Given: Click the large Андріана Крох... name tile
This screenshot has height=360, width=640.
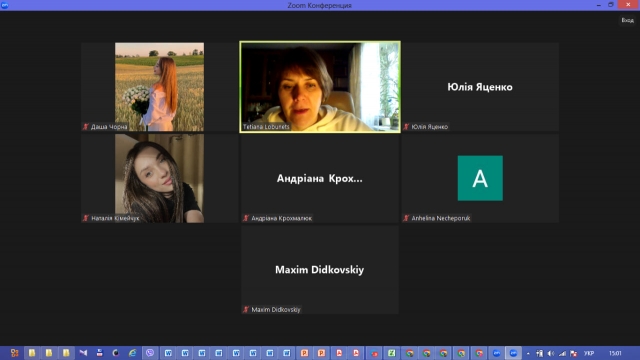Looking at the screenshot, I should point(320,178).
